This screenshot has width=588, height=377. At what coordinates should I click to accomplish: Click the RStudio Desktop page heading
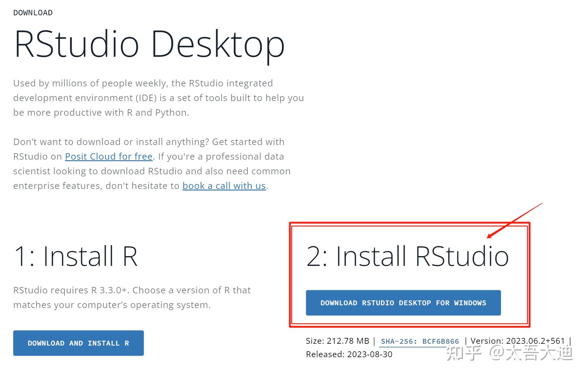coord(149,44)
